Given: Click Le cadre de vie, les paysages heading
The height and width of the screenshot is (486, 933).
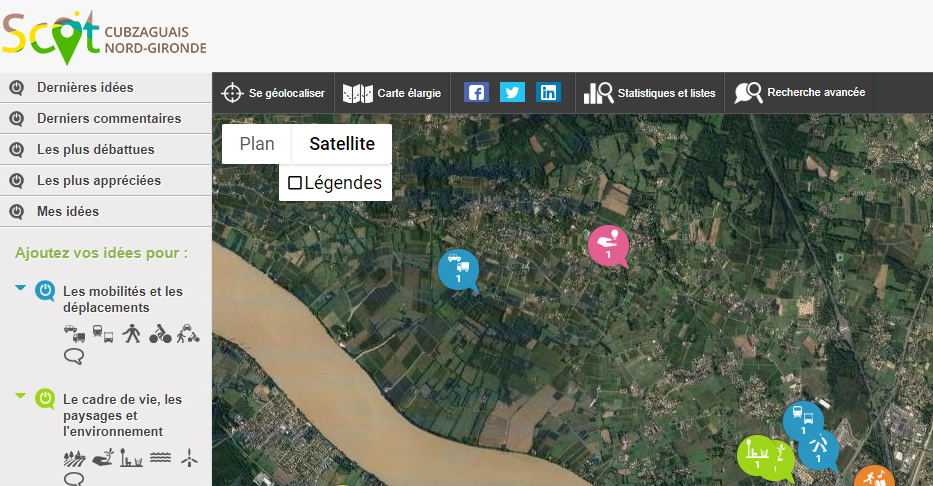Looking at the screenshot, I should coord(123,415).
